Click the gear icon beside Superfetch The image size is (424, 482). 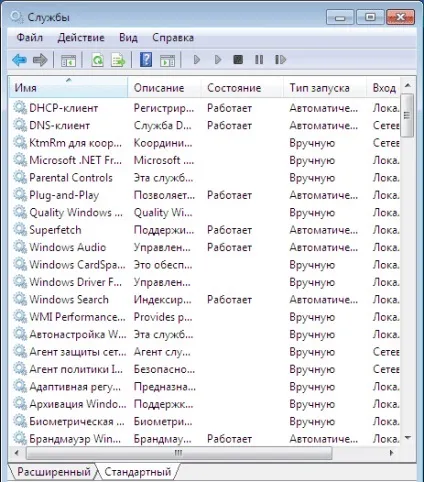coord(20,230)
